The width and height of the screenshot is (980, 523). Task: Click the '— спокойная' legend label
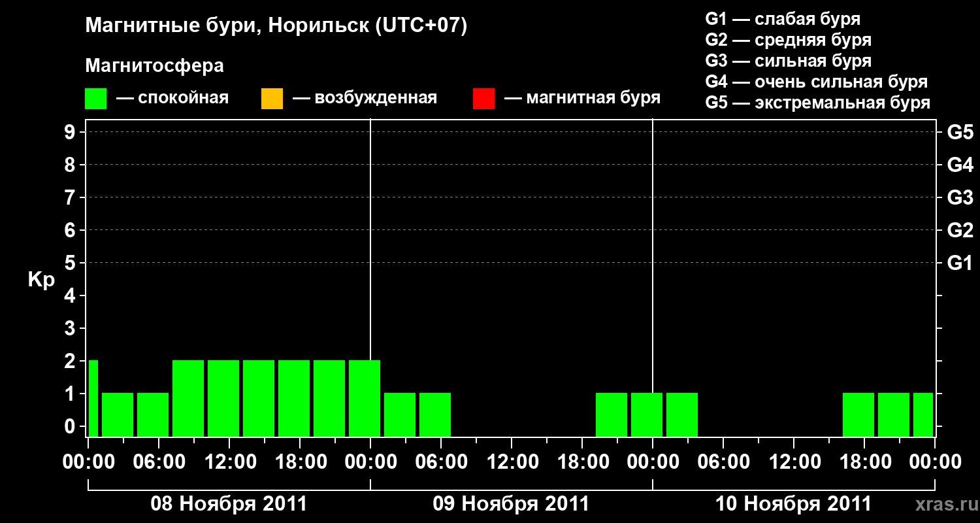pos(172,98)
